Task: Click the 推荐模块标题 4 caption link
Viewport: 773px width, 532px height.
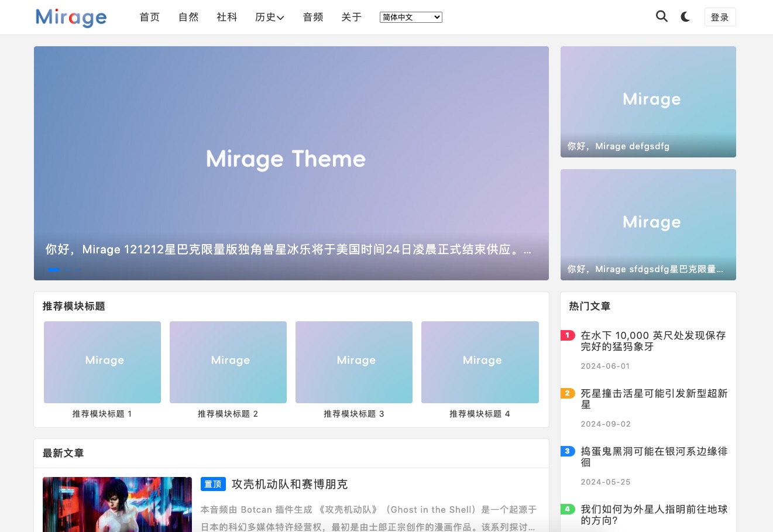Action: 479,414
